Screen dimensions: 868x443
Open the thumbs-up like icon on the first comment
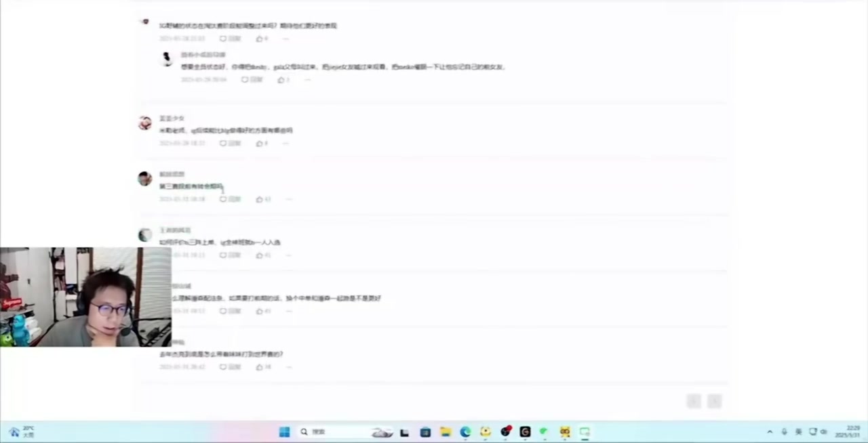(x=261, y=39)
